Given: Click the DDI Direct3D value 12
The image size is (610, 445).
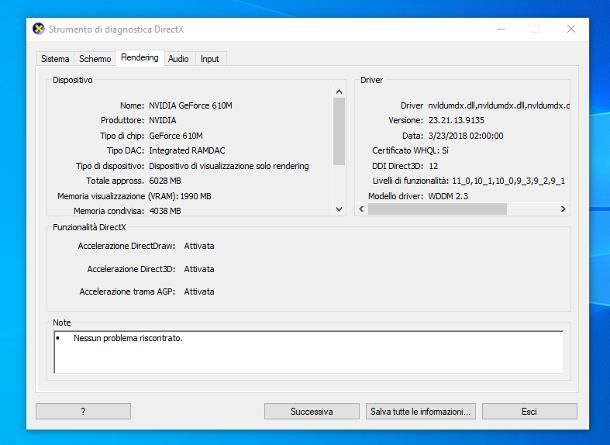Looking at the screenshot, I should [x=433, y=166].
